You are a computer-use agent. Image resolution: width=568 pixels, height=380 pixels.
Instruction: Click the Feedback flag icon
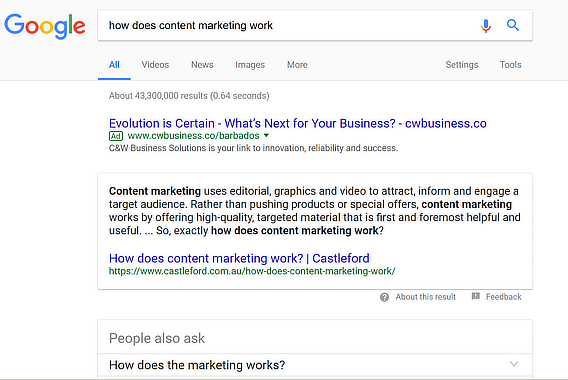coord(476,296)
